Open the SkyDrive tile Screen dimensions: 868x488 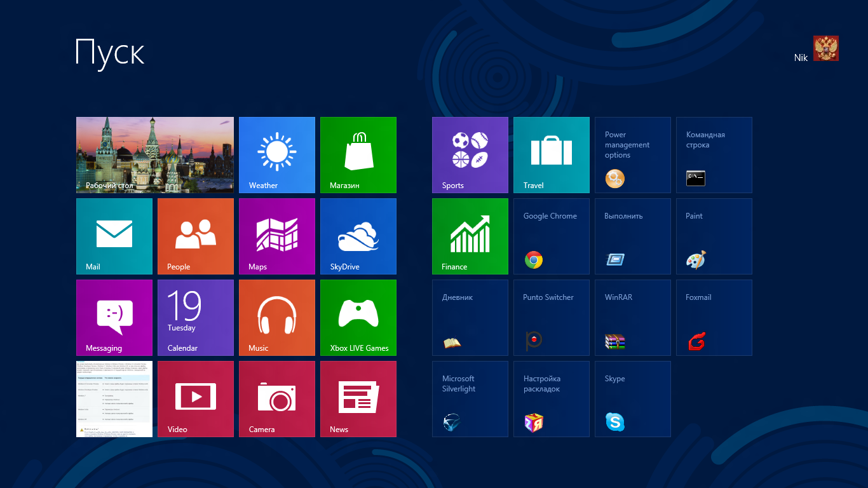tap(358, 236)
